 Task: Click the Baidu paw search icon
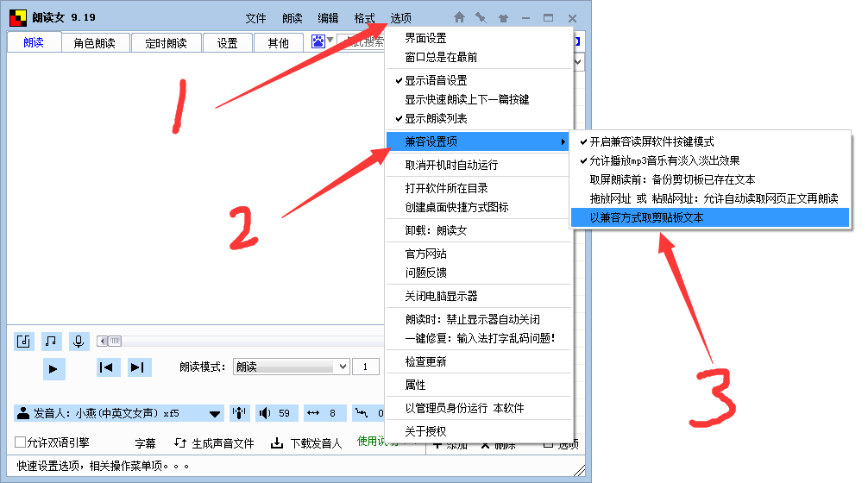point(318,41)
